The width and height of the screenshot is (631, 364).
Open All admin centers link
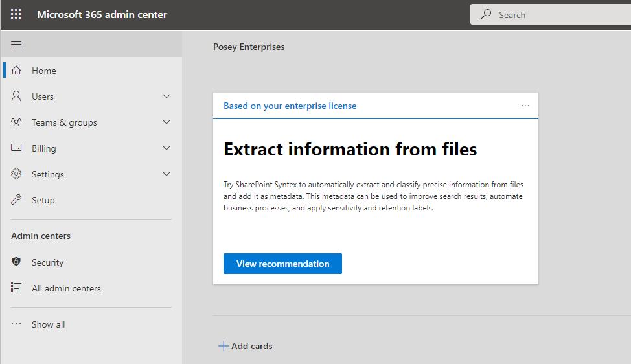click(x=92, y=288)
